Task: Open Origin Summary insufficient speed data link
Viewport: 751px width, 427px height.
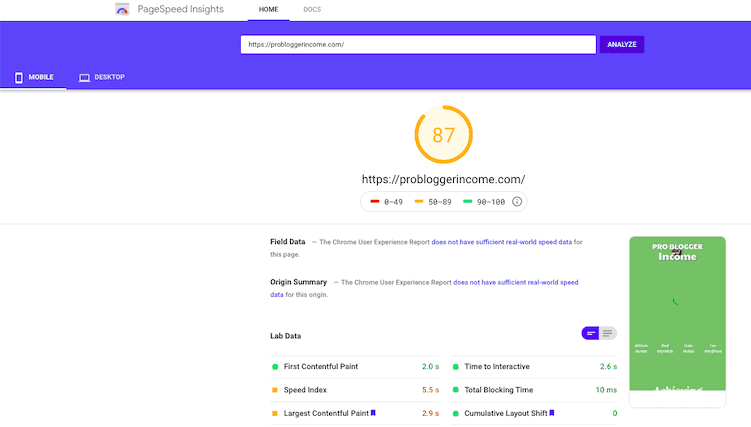Action: pos(515,283)
